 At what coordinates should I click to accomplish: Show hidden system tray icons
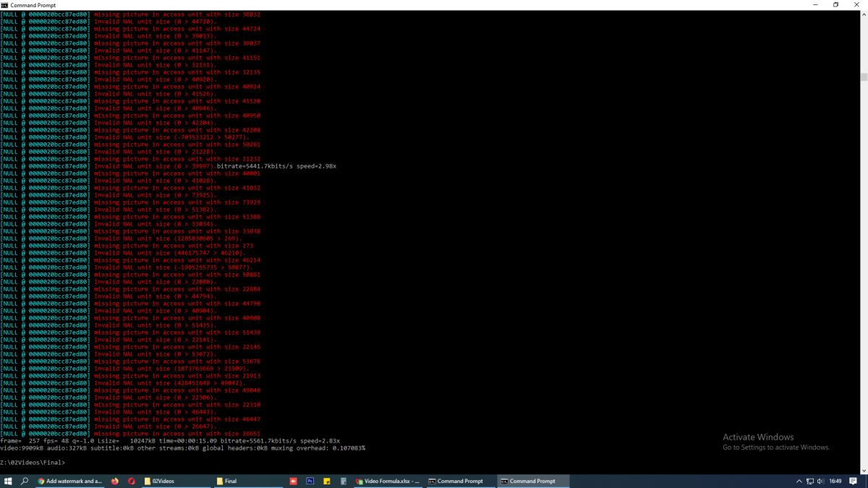click(799, 481)
